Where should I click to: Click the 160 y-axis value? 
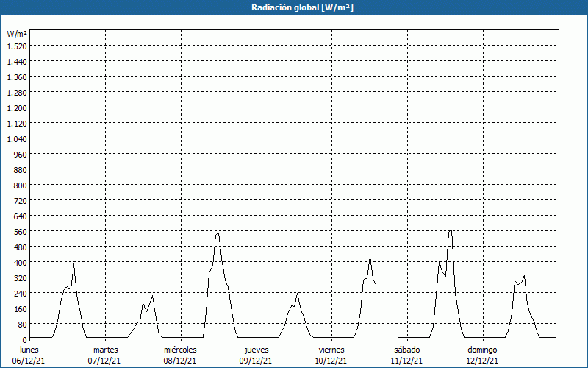pos(21,308)
